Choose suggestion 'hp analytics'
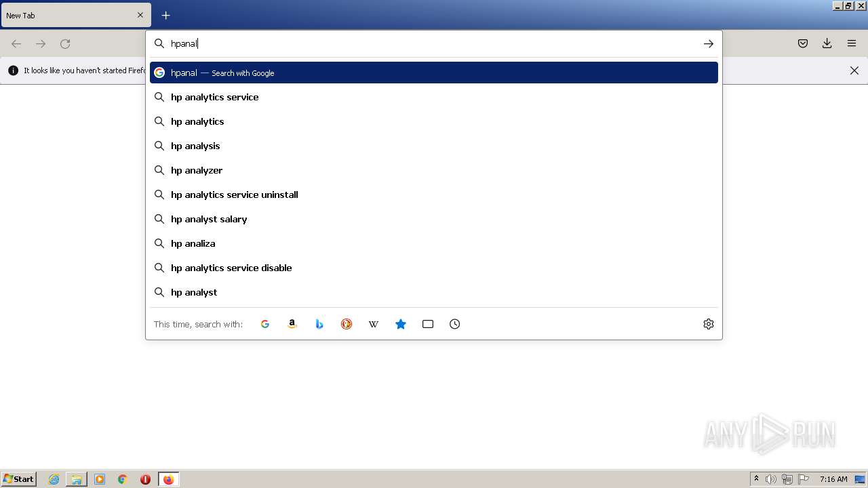Image resolution: width=868 pixels, height=488 pixels. [434, 121]
